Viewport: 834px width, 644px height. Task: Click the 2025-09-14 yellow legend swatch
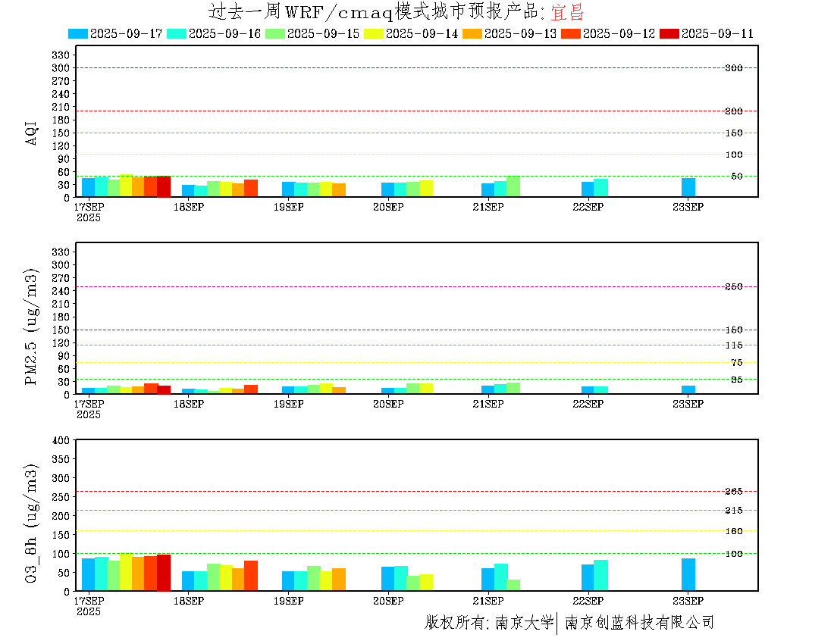[373, 33]
